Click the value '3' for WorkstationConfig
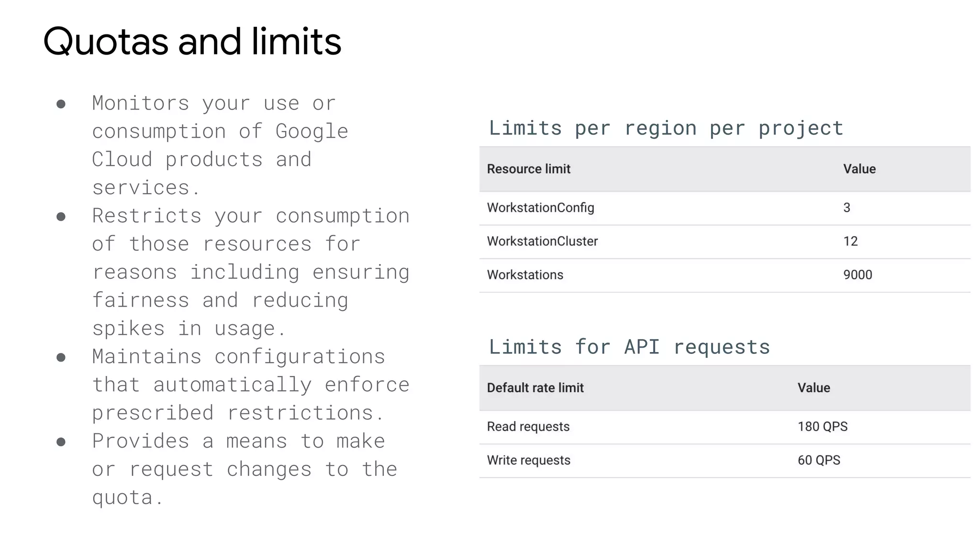This screenshot has width=980, height=551. [x=846, y=208]
